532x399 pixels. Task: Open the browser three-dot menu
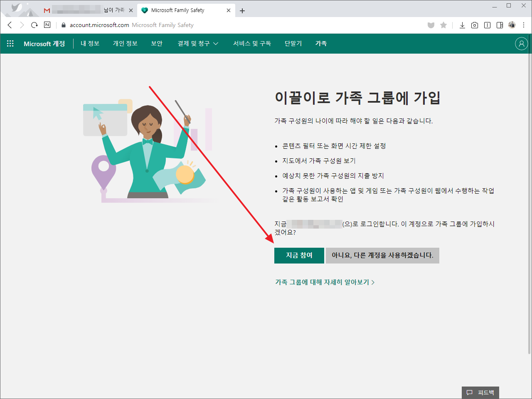coord(524,25)
